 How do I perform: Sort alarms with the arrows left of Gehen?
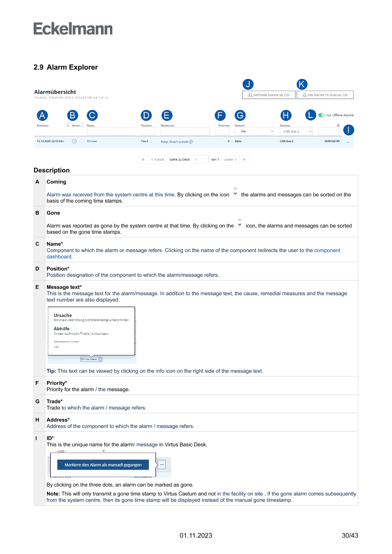pos(68,126)
